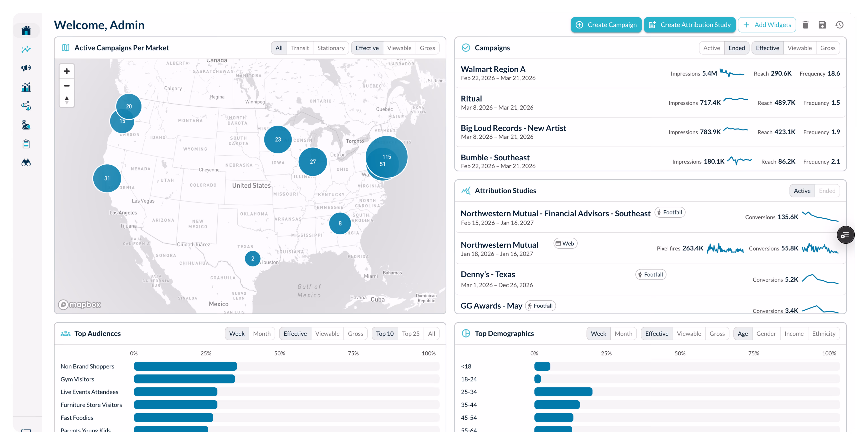Open the Home sidebar icon
The width and height of the screenshot is (868, 445).
pyautogui.click(x=26, y=31)
